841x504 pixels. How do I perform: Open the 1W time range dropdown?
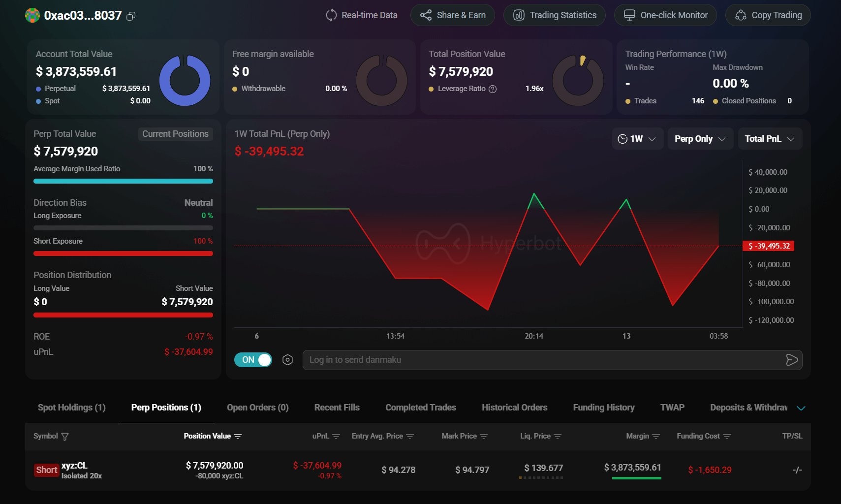click(637, 139)
